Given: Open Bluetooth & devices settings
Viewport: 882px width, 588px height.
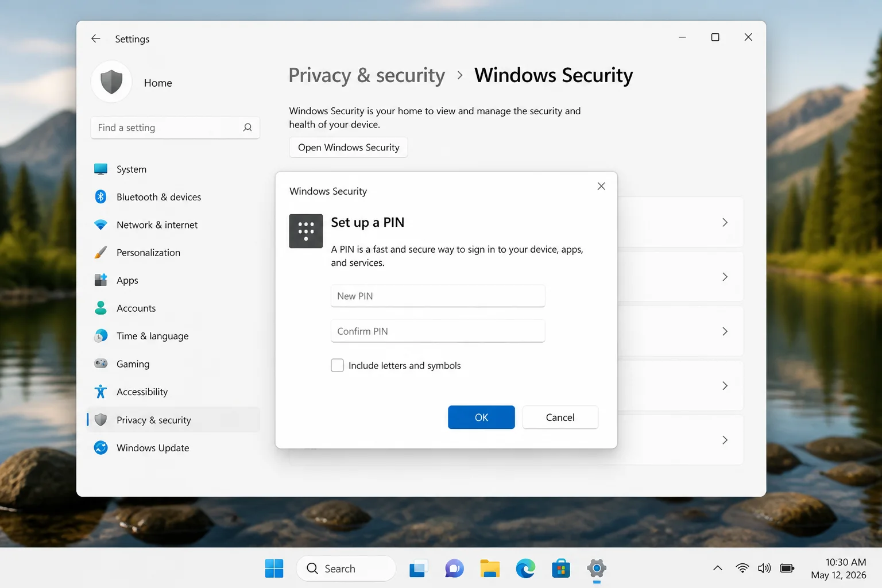Looking at the screenshot, I should [158, 197].
